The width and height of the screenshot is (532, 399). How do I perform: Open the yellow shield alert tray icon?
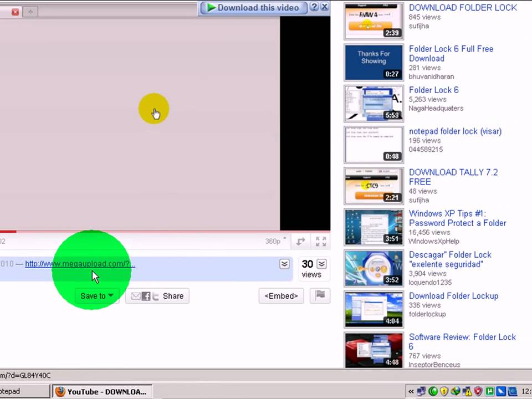(444, 392)
